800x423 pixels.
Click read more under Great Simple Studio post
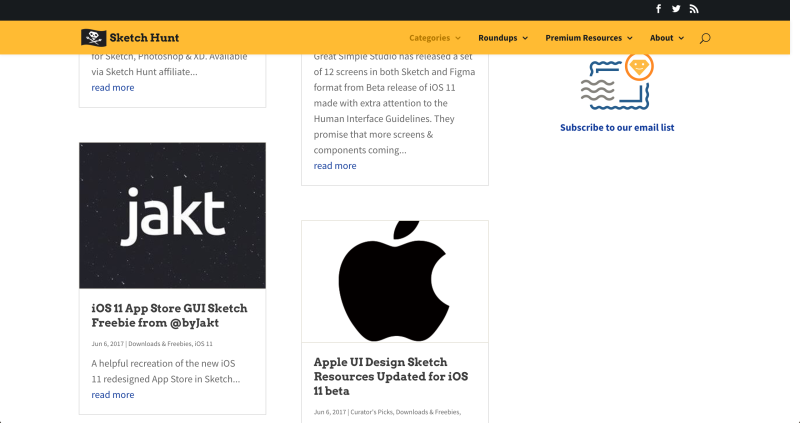[x=335, y=166]
